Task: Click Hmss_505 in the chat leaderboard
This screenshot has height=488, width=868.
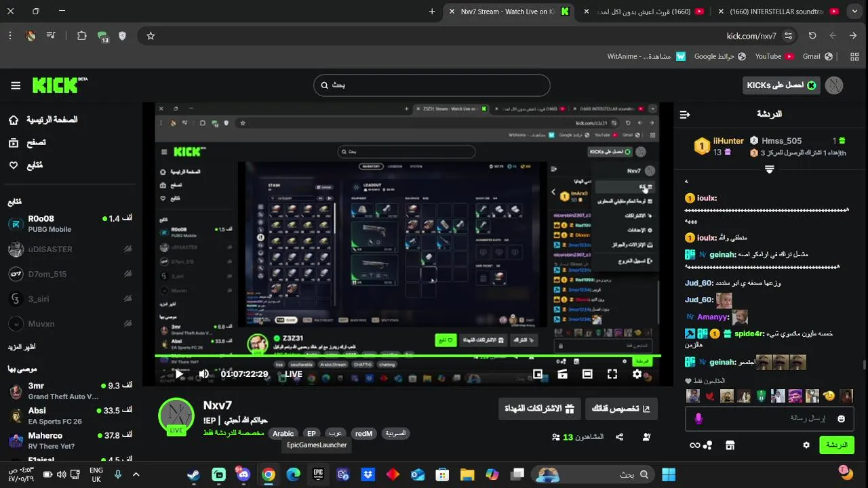Action: 781,141
